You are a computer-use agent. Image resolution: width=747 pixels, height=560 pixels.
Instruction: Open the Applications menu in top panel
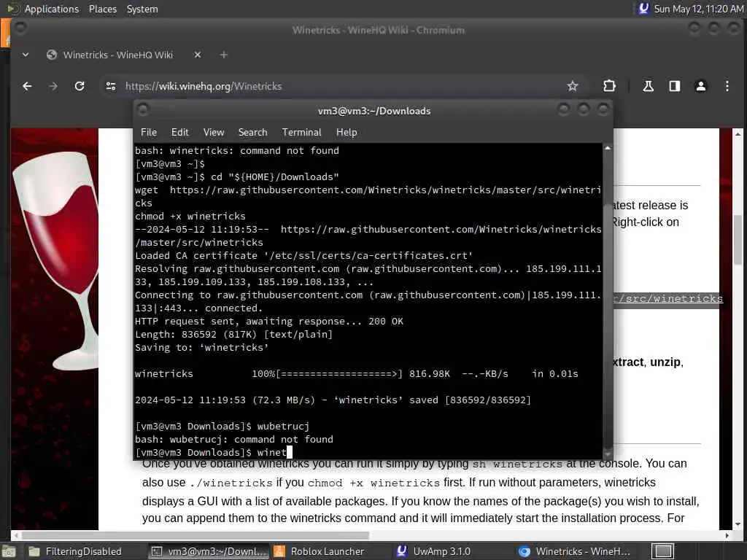click(x=52, y=9)
